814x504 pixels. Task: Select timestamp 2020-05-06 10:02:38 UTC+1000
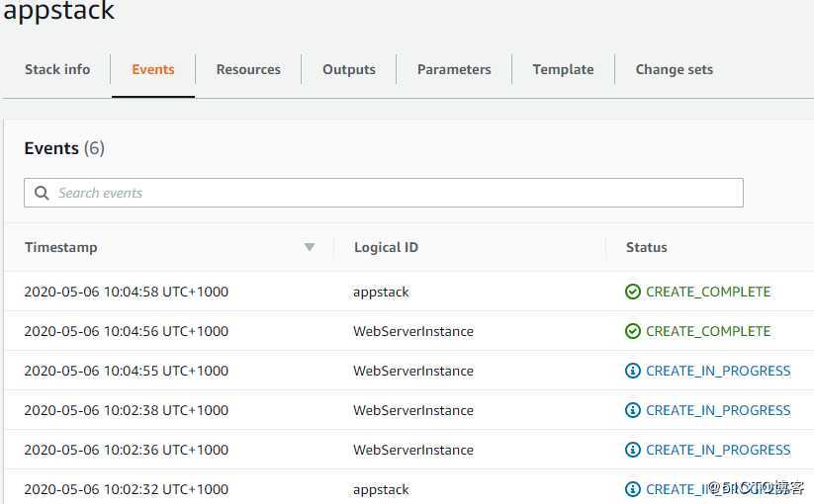click(x=127, y=410)
